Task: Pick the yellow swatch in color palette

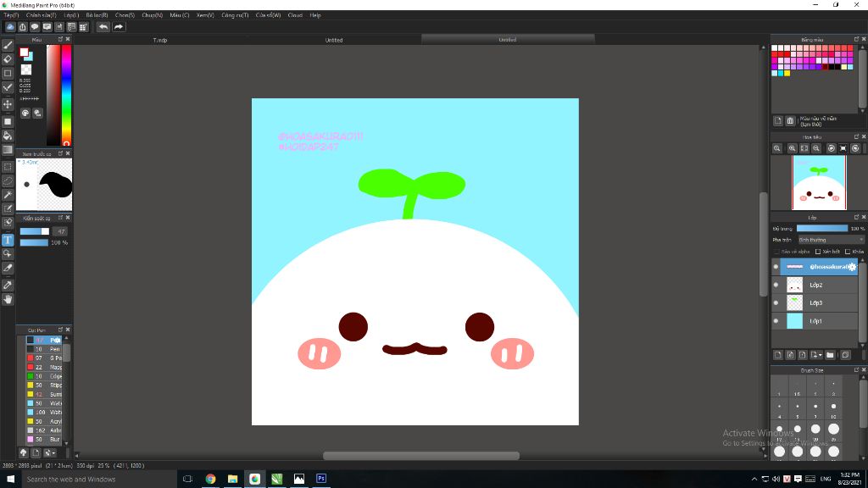Action: coord(787,73)
